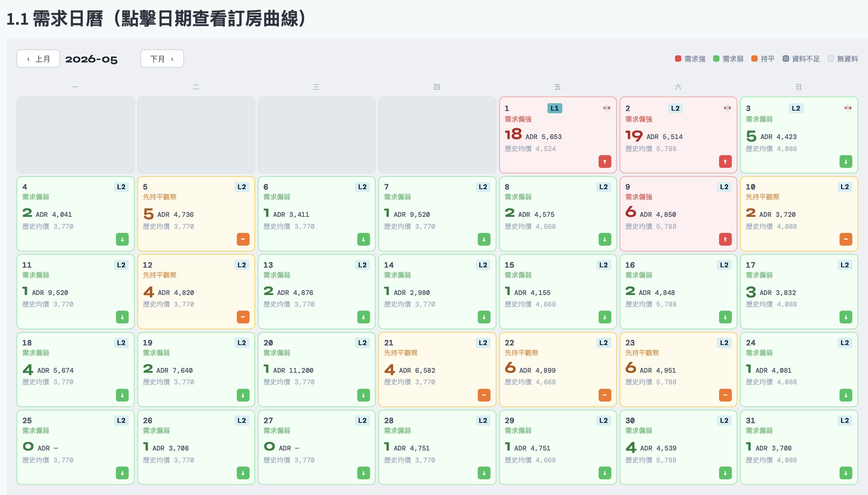
Task: Click the 2026-05 month label
Action: click(91, 59)
